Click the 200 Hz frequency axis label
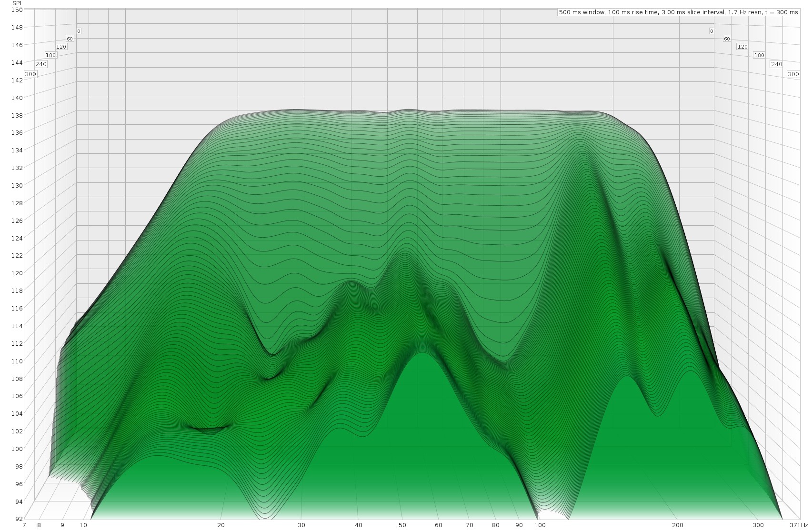 (677, 525)
